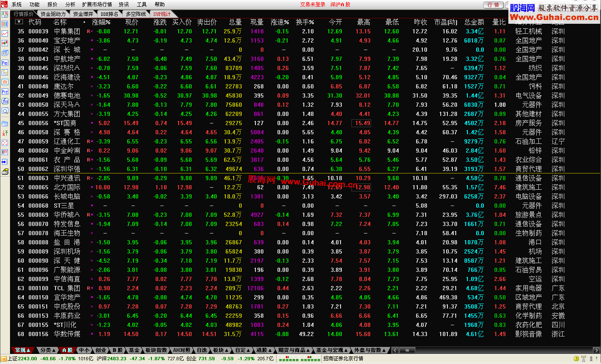Screen dimensions: 601x364
Task: Switch to the SUP统计 tab
Action: (x=162, y=14)
